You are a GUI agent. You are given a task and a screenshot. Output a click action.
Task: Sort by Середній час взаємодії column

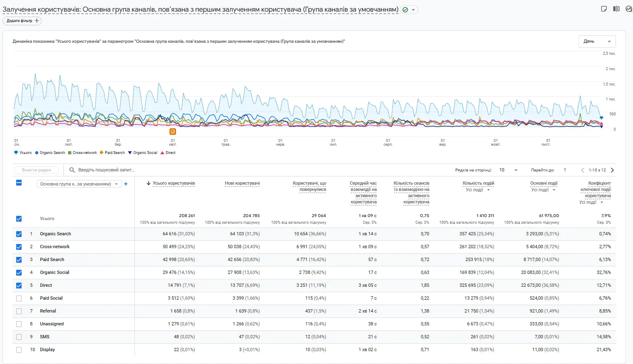(363, 193)
